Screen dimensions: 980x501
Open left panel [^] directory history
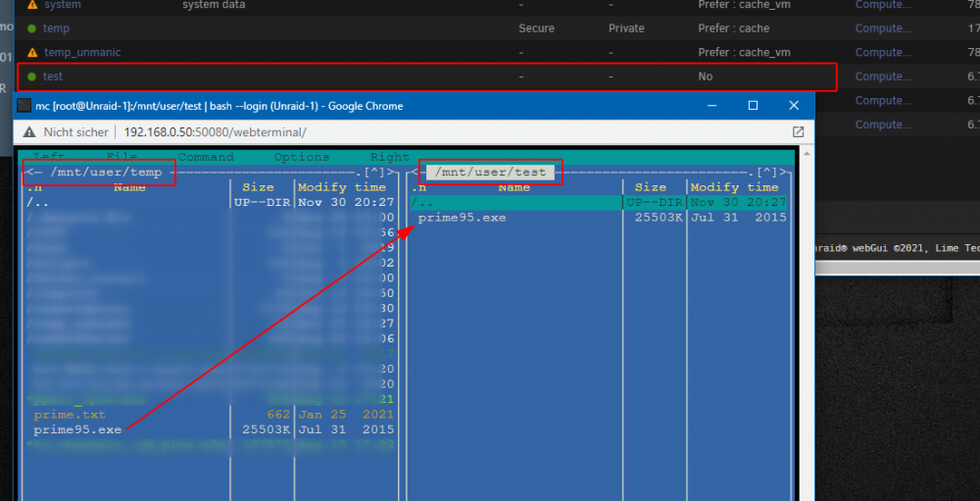tap(374, 172)
